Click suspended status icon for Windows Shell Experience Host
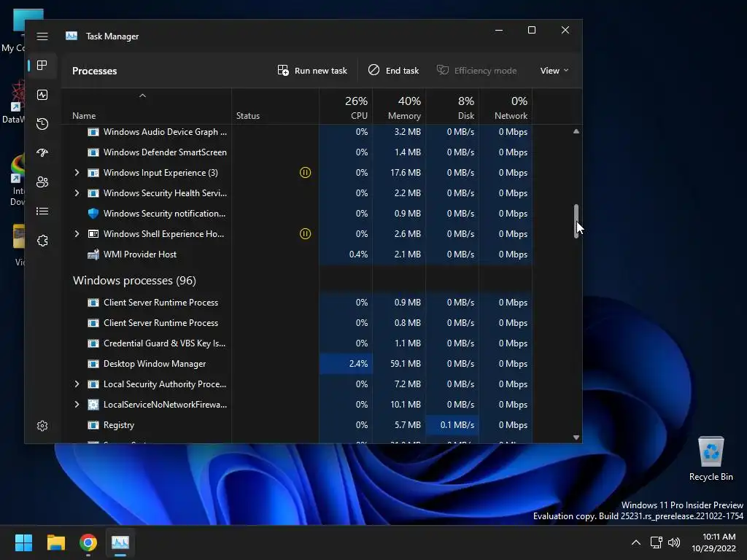This screenshot has width=747, height=560. (x=305, y=234)
